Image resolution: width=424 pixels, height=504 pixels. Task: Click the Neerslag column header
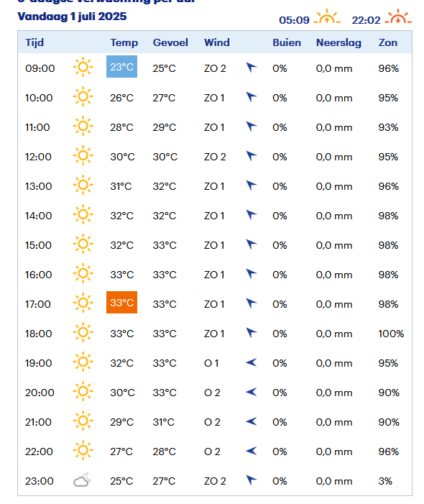338,42
